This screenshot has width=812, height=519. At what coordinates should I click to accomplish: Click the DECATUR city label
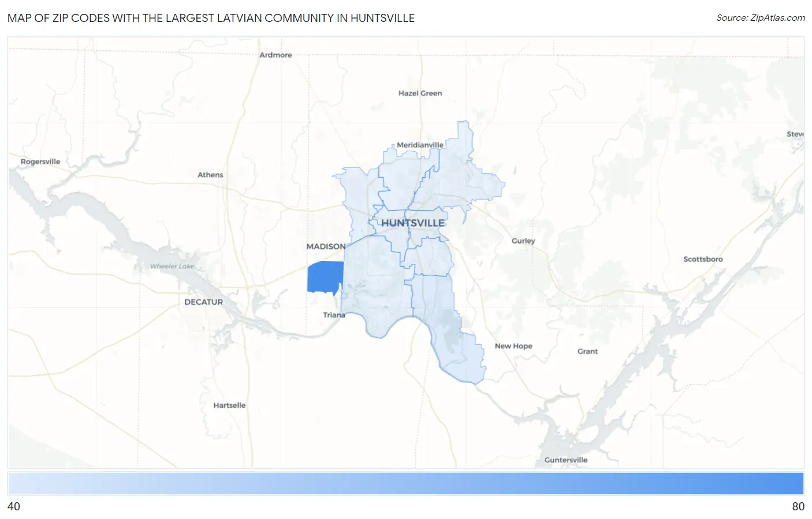pos(203,302)
